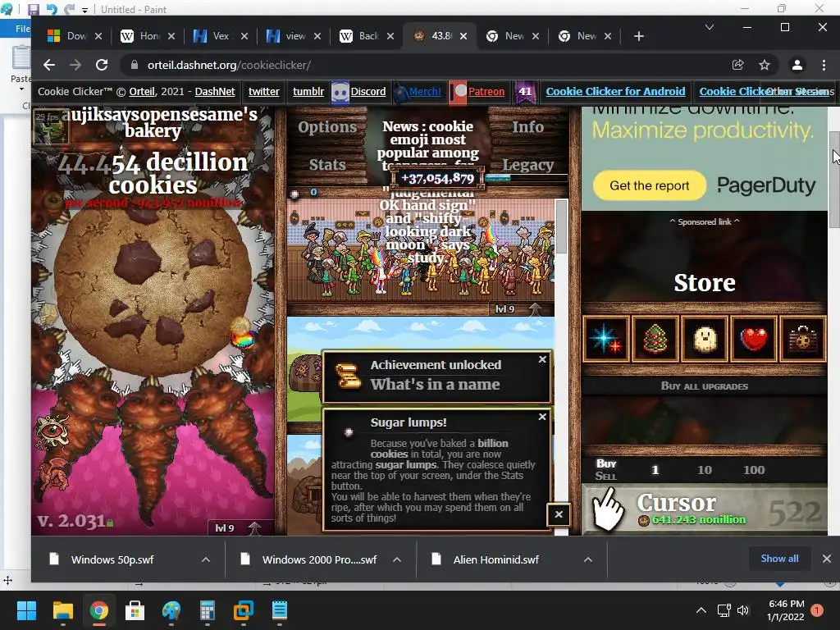Open the Stats menu

click(x=326, y=164)
